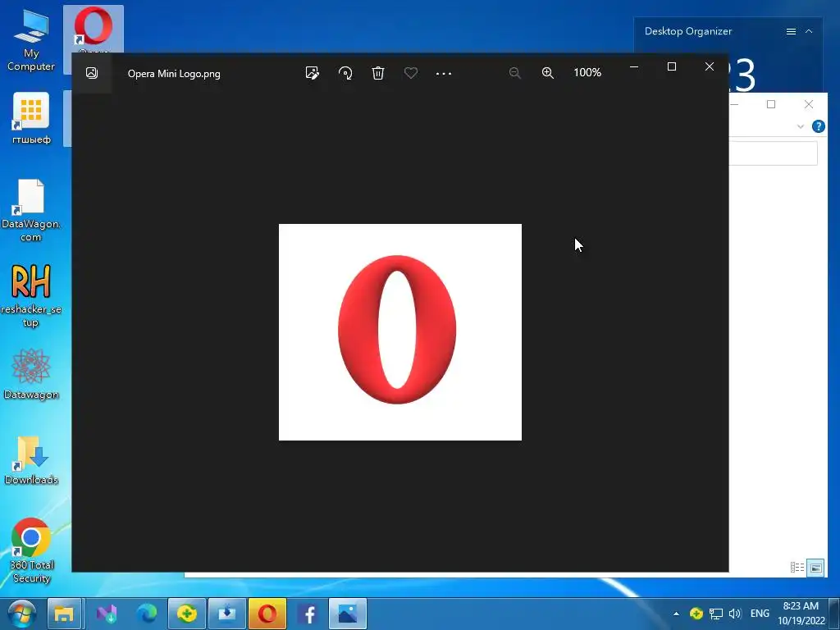Open Photos collection view icon
The width and height of the screenshot is (840, 630).
92,73
